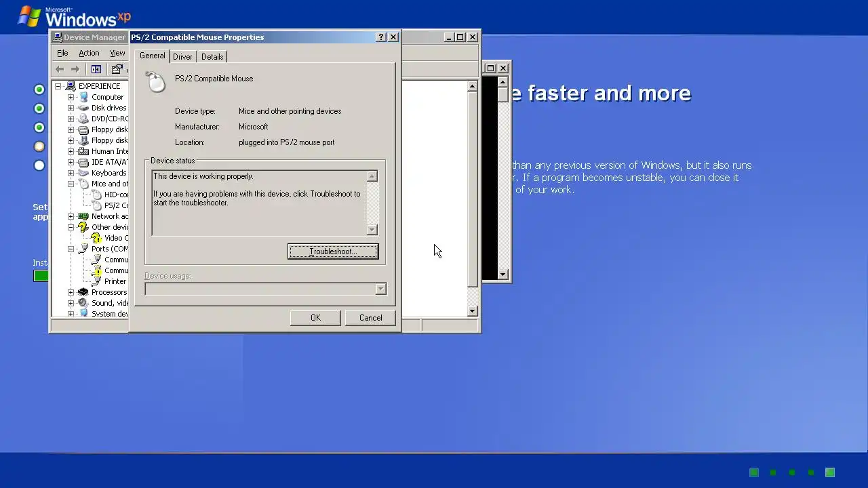Click the mouse icon in Properties dialog
The height and width of the screenshot is (488, 868).
(156, 82)
